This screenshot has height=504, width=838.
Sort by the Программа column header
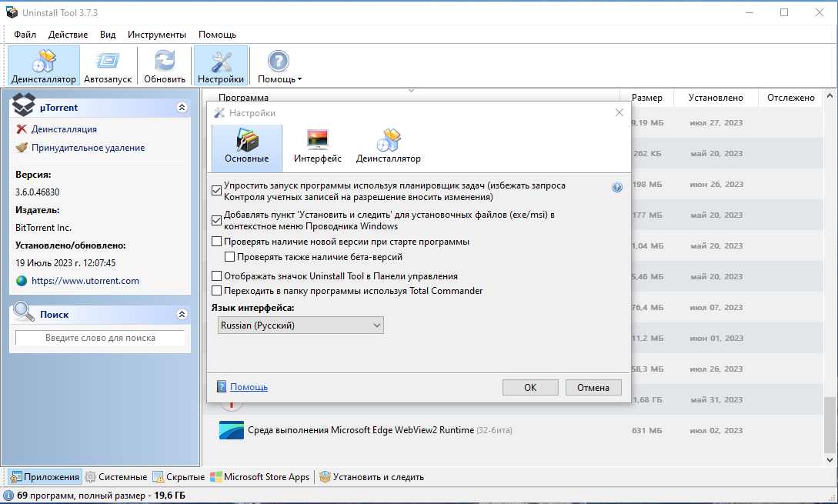[x=243, y=97]
